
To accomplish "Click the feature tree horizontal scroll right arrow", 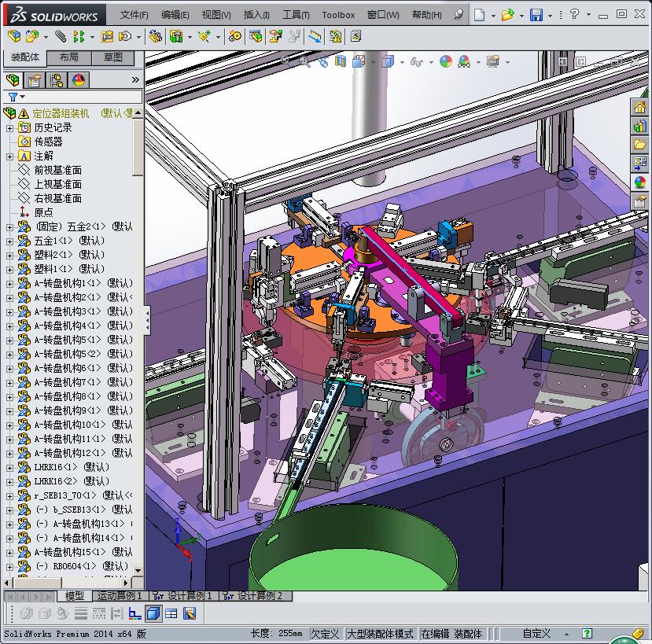I will click(127, 583).
